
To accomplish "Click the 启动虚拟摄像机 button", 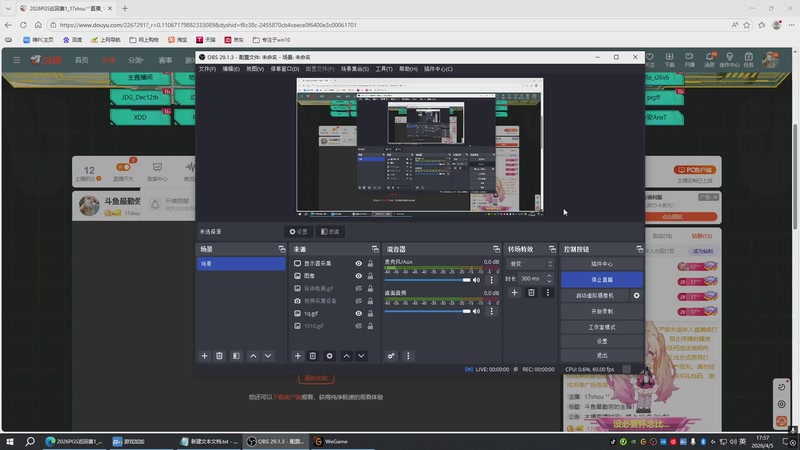I will [x=595, y=295].
